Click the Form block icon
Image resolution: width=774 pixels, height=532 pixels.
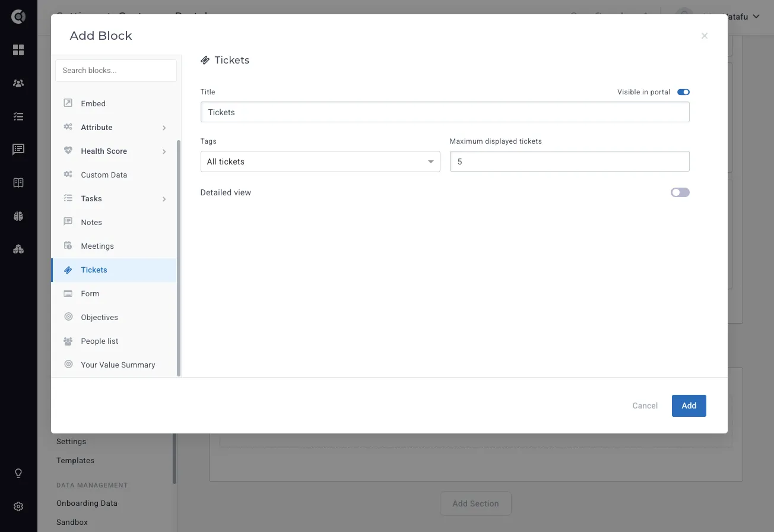pyautogui.click(x=68, y=293)
